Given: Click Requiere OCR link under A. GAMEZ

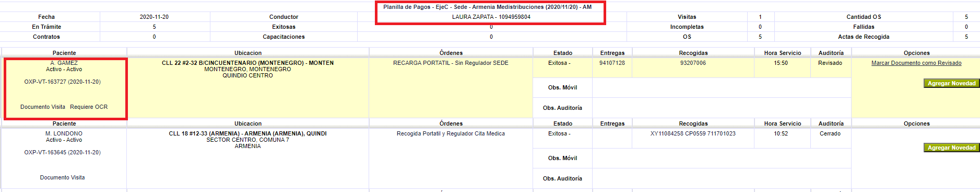Looking at the screenshot, I should [89, 107].
